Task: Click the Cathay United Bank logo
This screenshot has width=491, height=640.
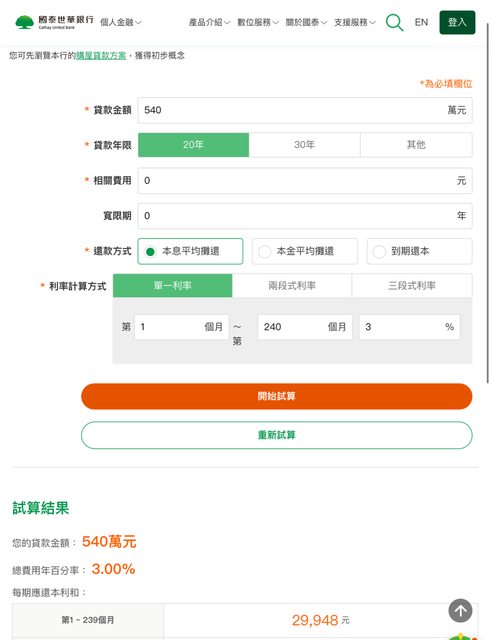Action: pyautogui.click(x=54, y=22)
